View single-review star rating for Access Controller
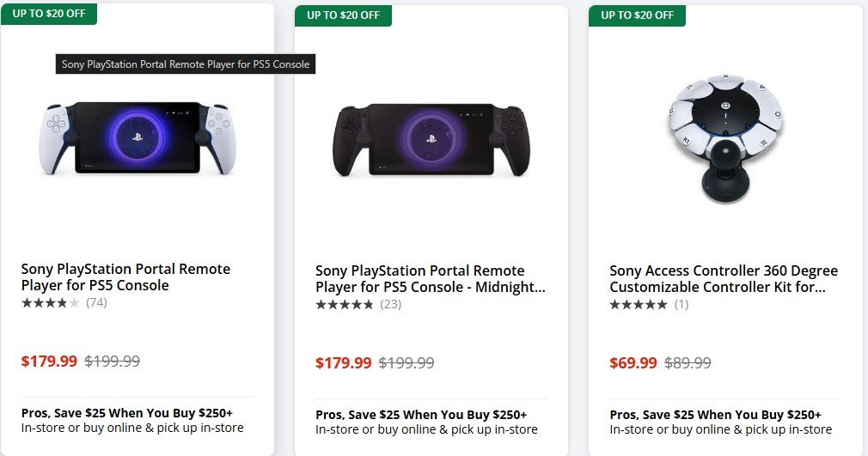Screen dimensions: 868x456 pyautogui.click(x=639, y=304)
